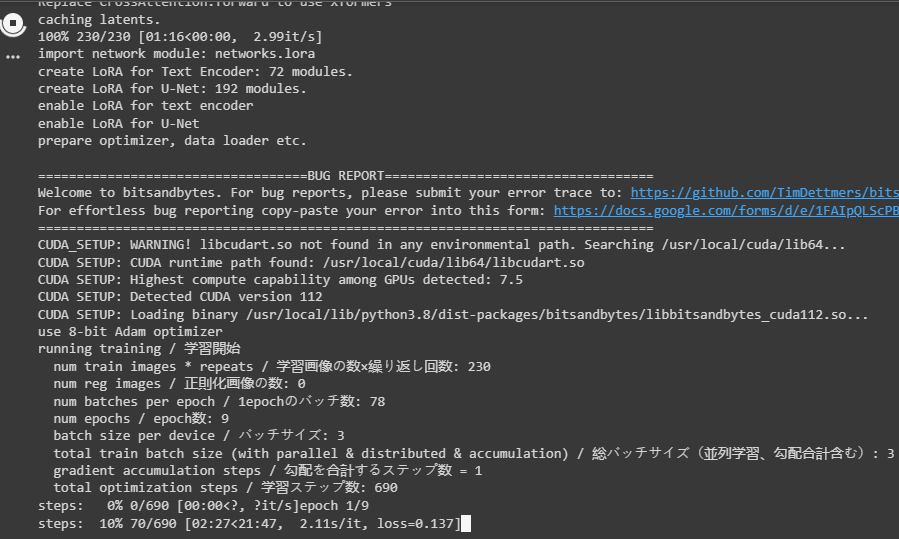Viewport: 899px width, 539px height.
Task: Click the 'use 8-bit Adam optimizer' line
Action: [x=130, y=331]
